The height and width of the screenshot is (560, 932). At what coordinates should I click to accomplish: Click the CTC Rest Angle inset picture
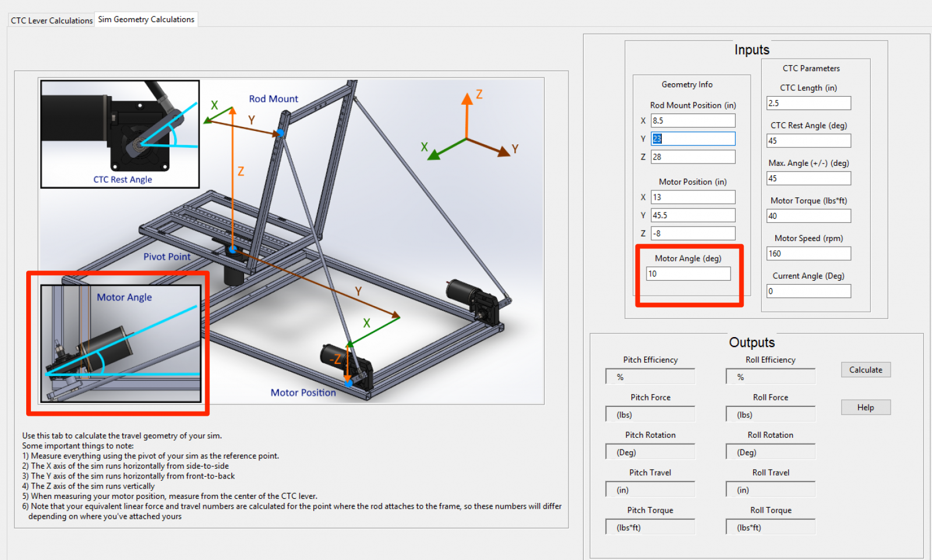pyautogui.click(x=120, y=134)
